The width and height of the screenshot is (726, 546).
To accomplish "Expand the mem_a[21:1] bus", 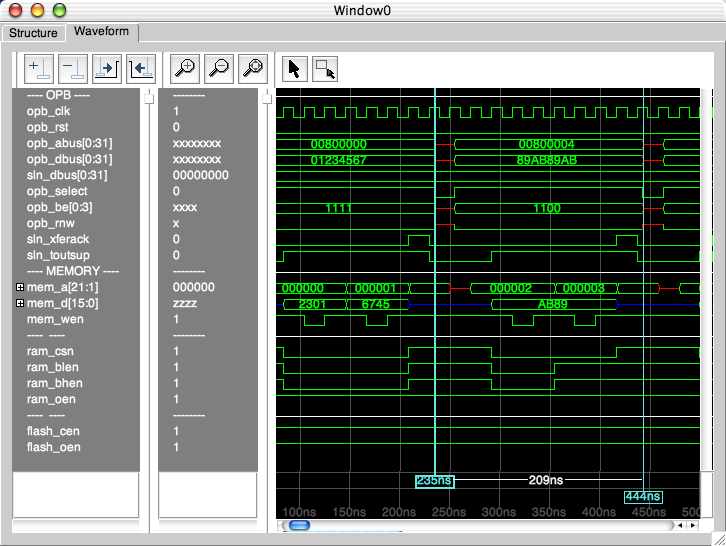I will click(x=20, y=287).
